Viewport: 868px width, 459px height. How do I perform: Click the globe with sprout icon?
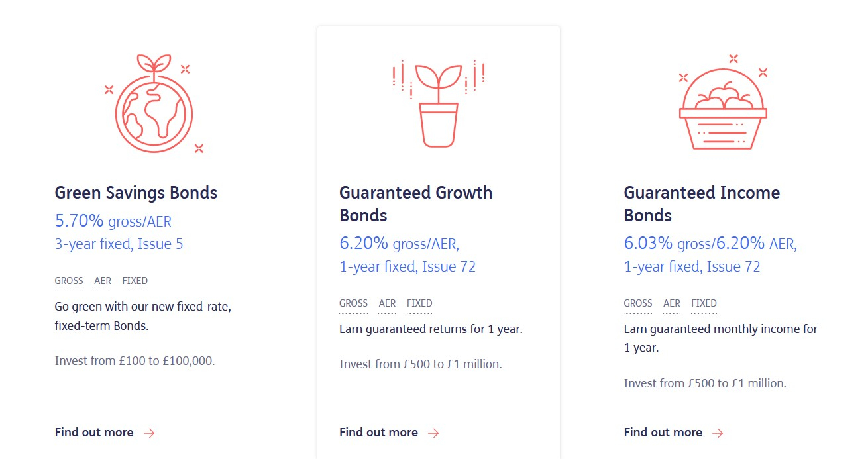point(154,106)
